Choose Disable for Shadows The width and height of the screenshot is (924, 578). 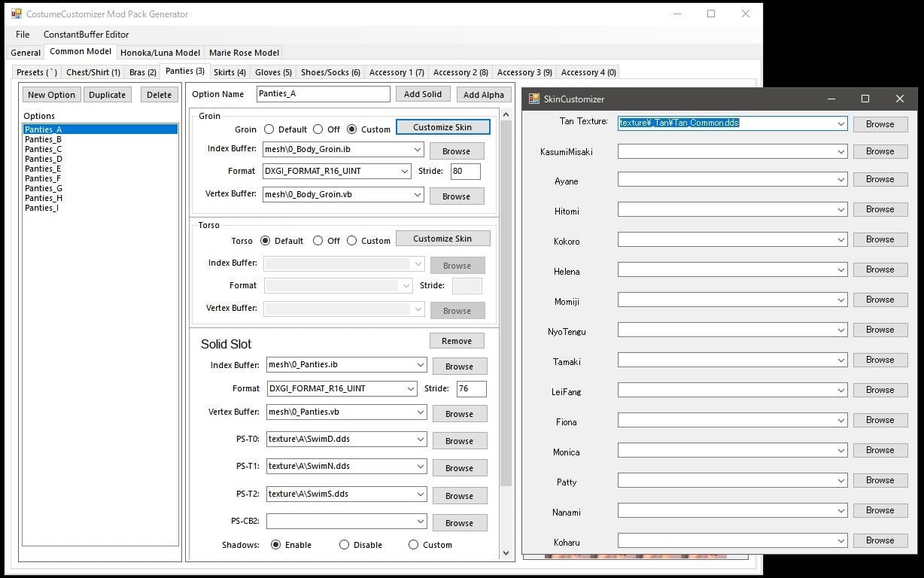tap(344, 545)
